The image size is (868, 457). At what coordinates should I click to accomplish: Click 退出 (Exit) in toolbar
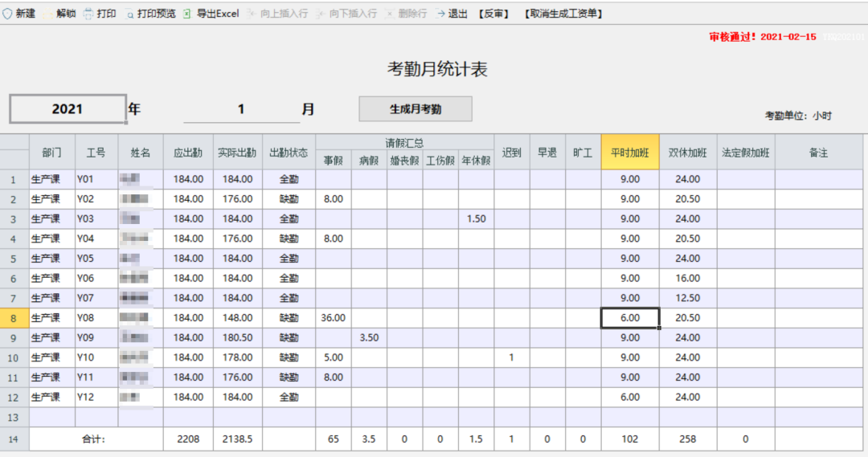(452, 14)
